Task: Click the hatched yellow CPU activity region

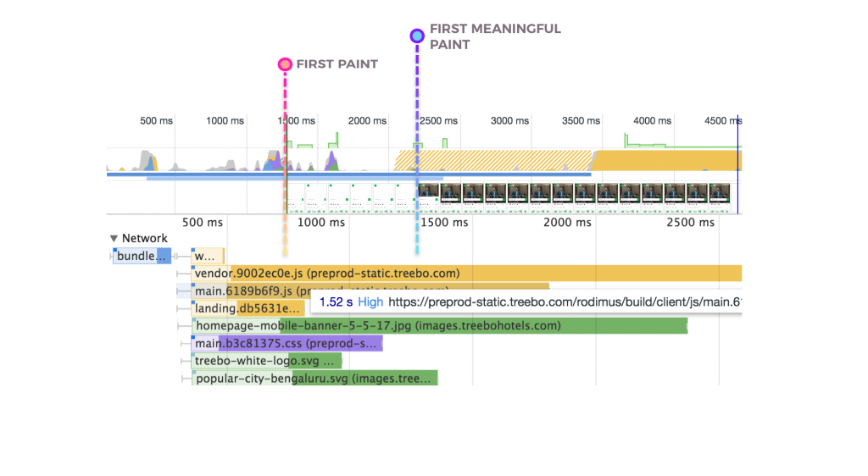Action: (492, 160)
